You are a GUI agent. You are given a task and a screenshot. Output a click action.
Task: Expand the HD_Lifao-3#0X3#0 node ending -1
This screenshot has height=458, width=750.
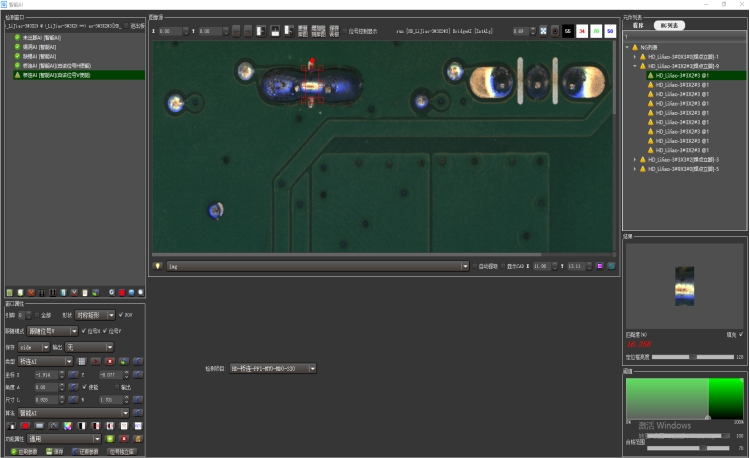(x=634, y=56)
